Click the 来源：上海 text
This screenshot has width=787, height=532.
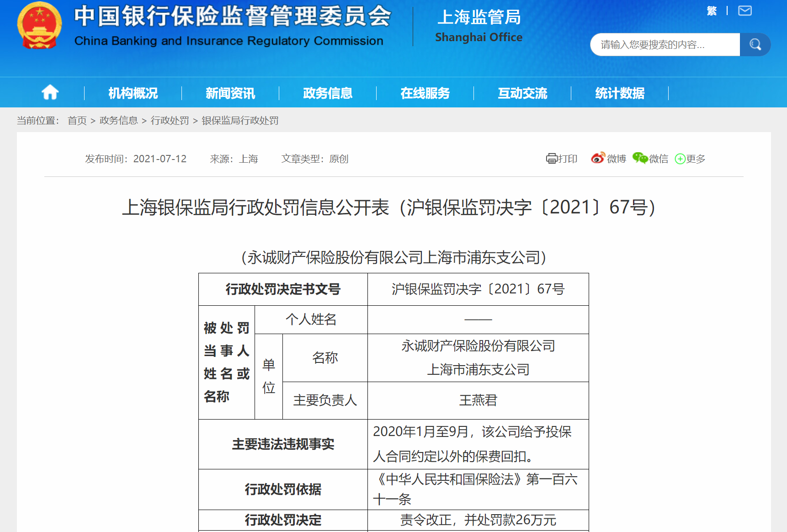click(x=234, y=159)
